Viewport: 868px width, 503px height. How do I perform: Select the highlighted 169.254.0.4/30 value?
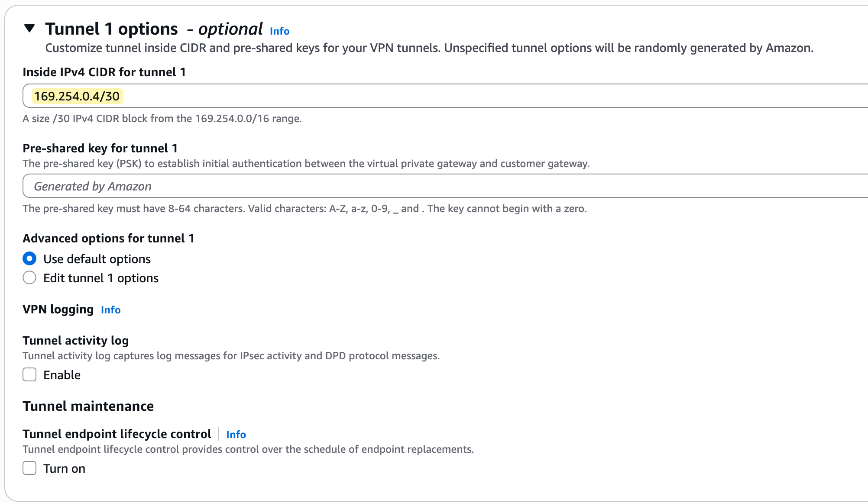[77, 96]
